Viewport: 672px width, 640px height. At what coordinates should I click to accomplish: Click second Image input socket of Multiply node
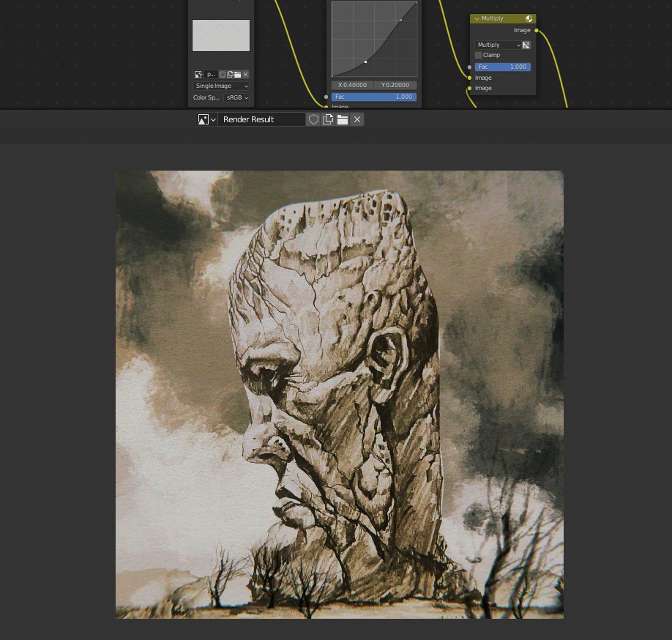[x=470, y=89]
